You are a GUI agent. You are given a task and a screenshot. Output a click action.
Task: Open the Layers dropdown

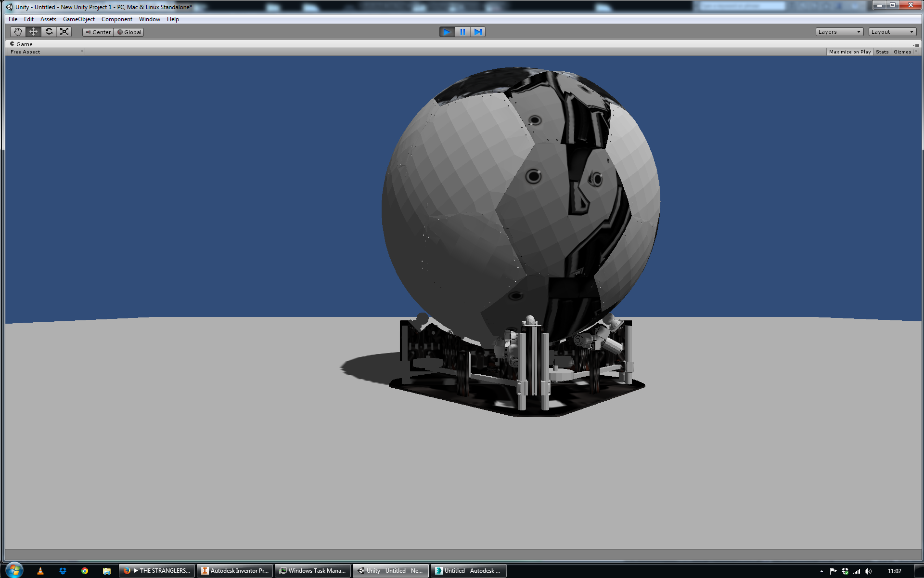(839, 32)
